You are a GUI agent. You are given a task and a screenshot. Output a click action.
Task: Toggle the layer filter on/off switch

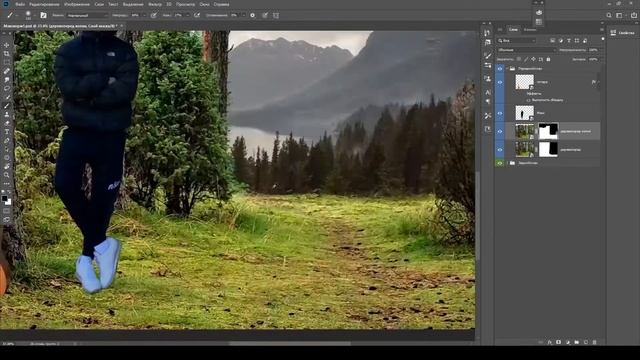pos(603,39)
